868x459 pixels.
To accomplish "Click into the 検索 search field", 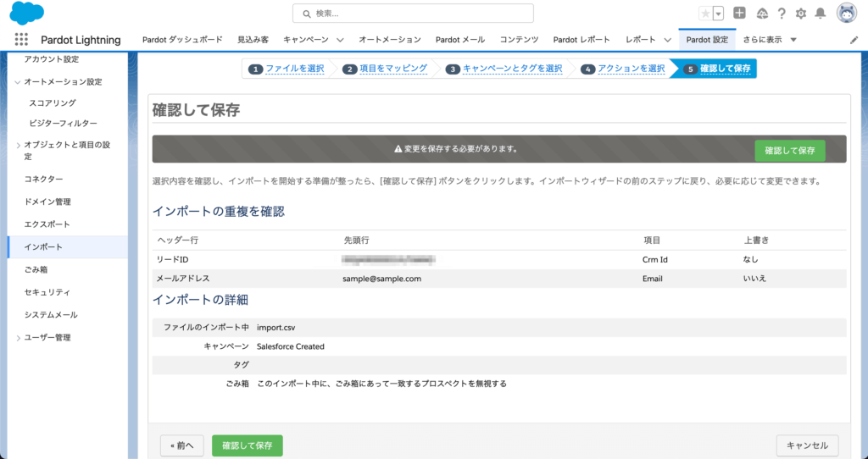I will tap(413, 14).
